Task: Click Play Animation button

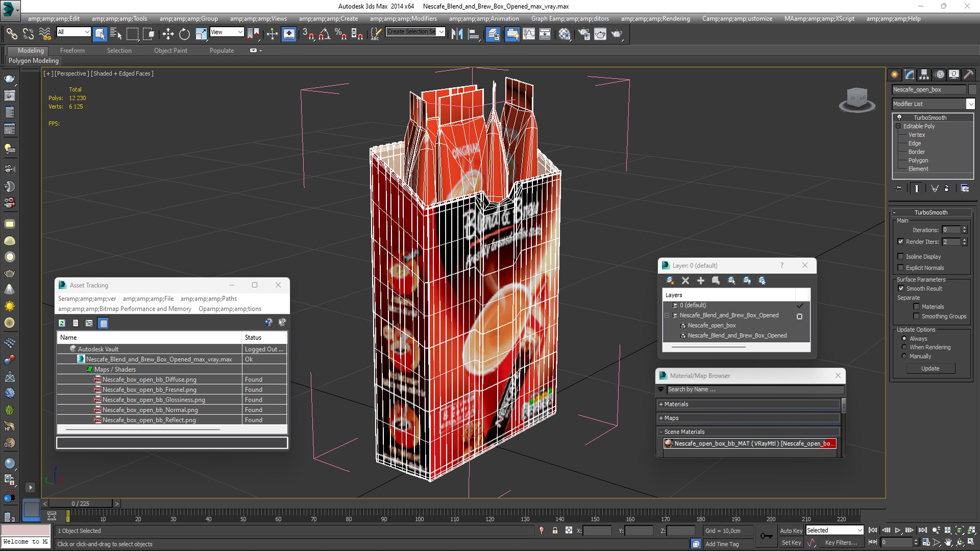Action: point(898,531)
